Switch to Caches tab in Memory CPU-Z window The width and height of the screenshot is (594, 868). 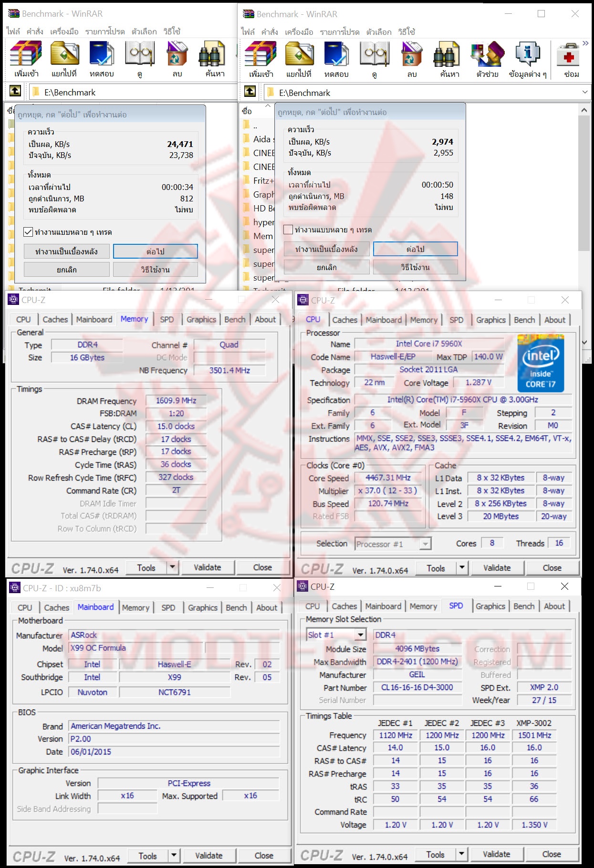pos(55,319)
